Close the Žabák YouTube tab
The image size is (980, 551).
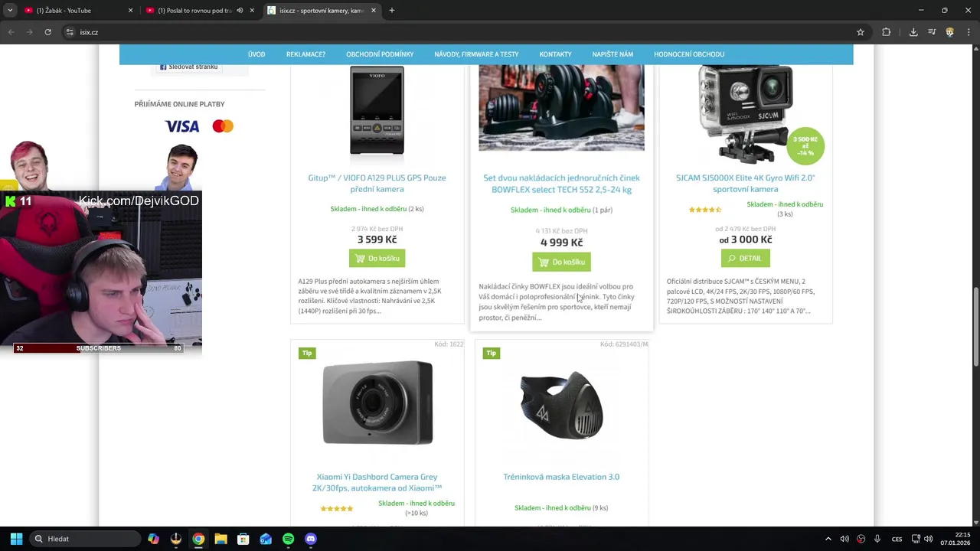pyautogui.click(x=130, y=11)
